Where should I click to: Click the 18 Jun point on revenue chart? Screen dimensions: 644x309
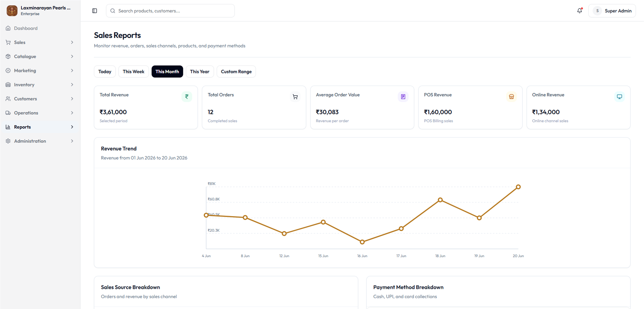pos(440,200)
